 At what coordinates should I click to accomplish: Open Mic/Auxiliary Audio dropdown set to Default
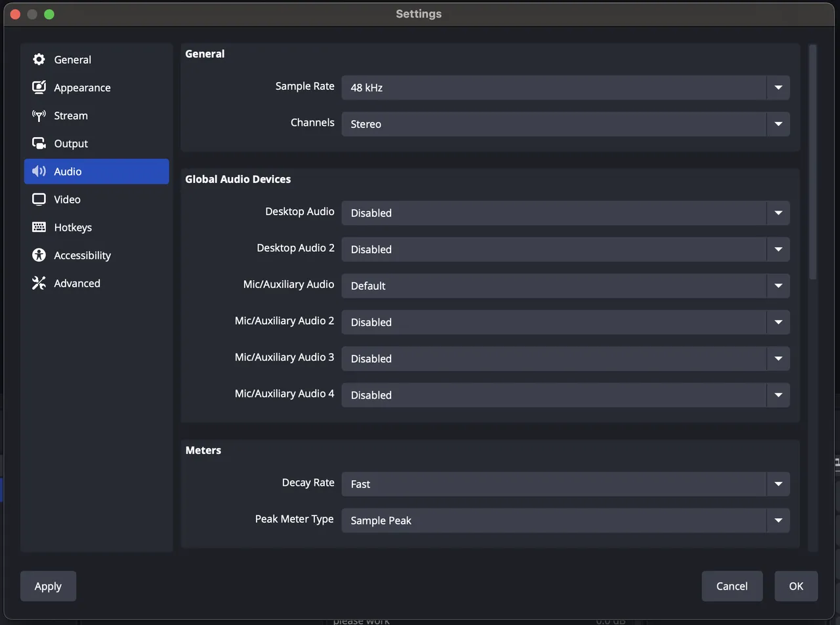pyautogui.click(x=566, y=286)
